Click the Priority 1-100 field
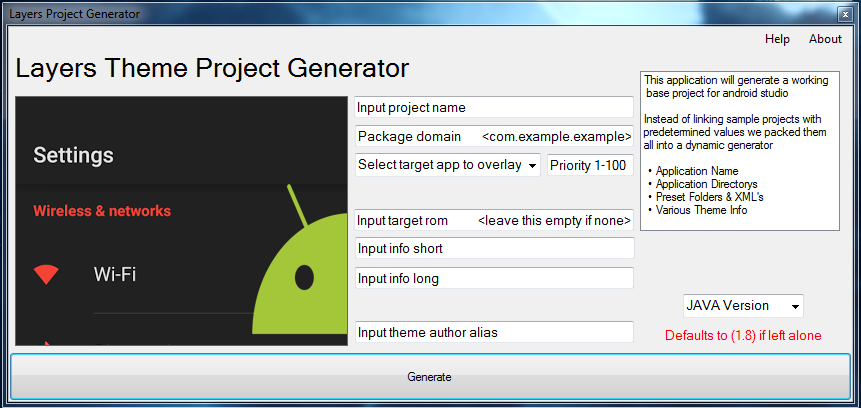This screenshot has width=861, height=408. tap(590, 165)
